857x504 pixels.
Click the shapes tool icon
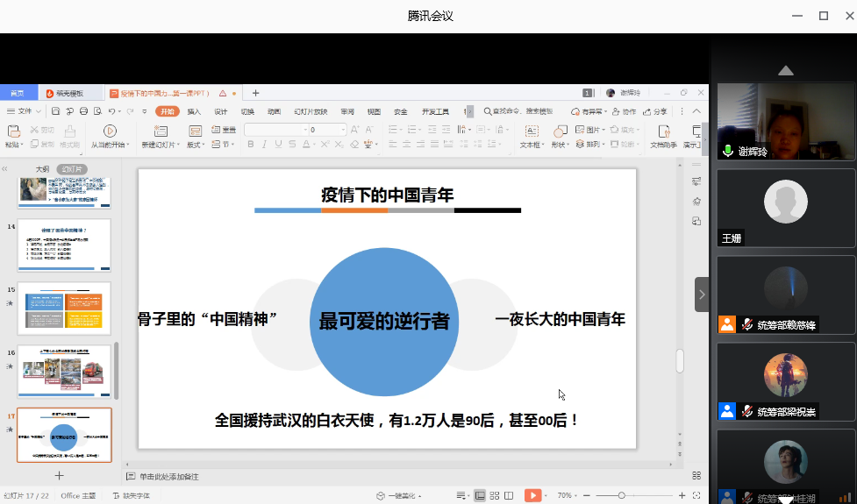coord(560,131)
